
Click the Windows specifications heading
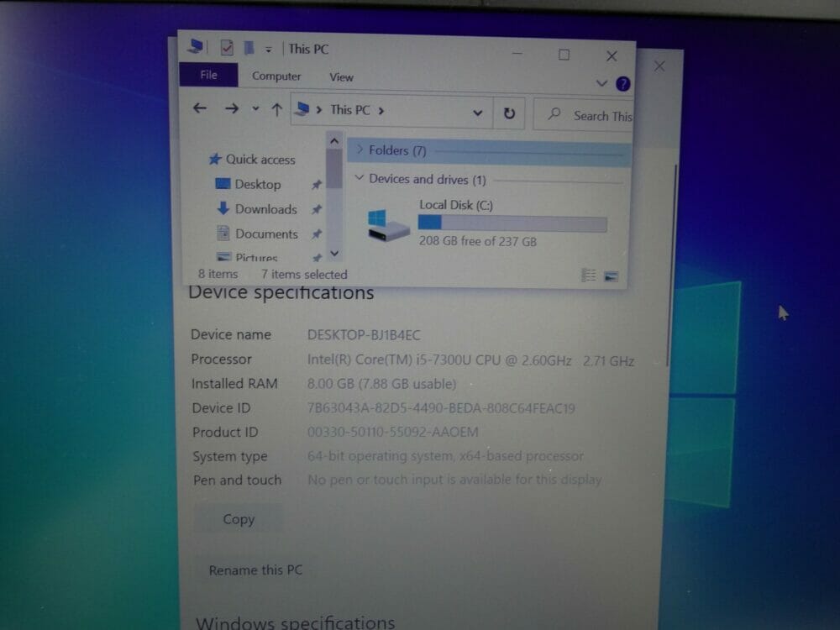point(295,622)
